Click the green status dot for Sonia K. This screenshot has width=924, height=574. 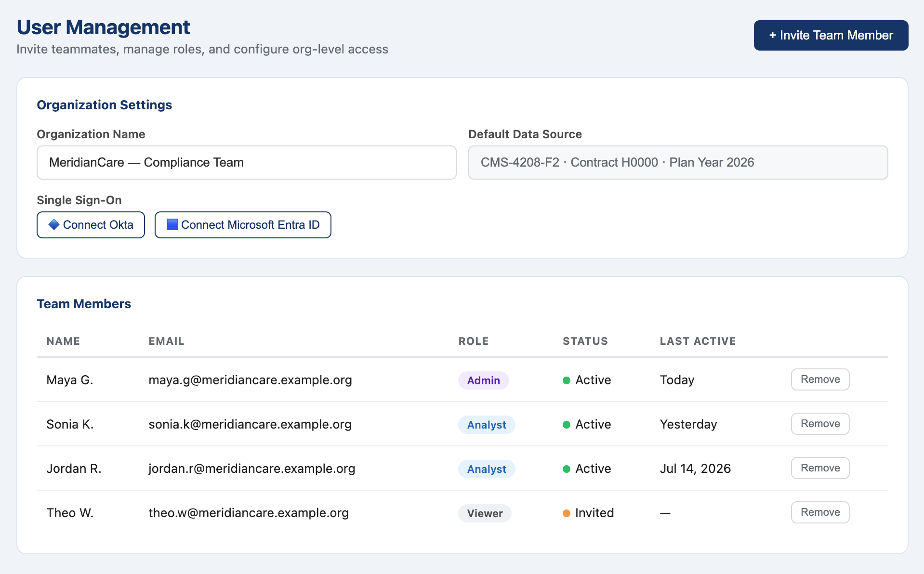[567, 425]
